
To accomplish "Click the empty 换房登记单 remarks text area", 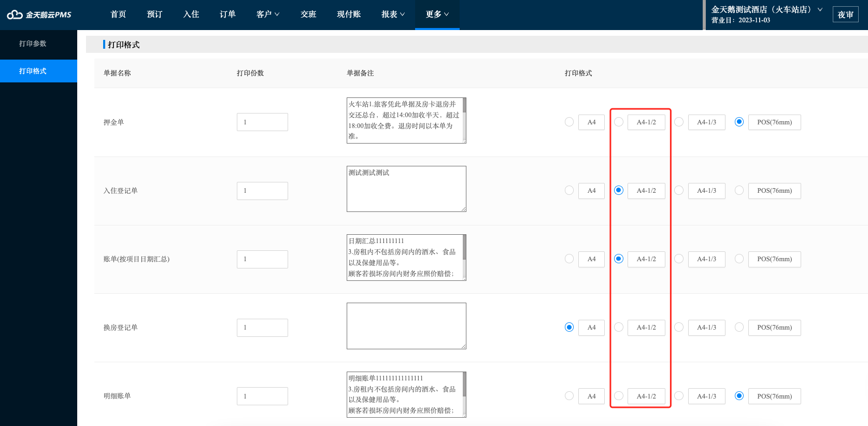I will [406, 326].
